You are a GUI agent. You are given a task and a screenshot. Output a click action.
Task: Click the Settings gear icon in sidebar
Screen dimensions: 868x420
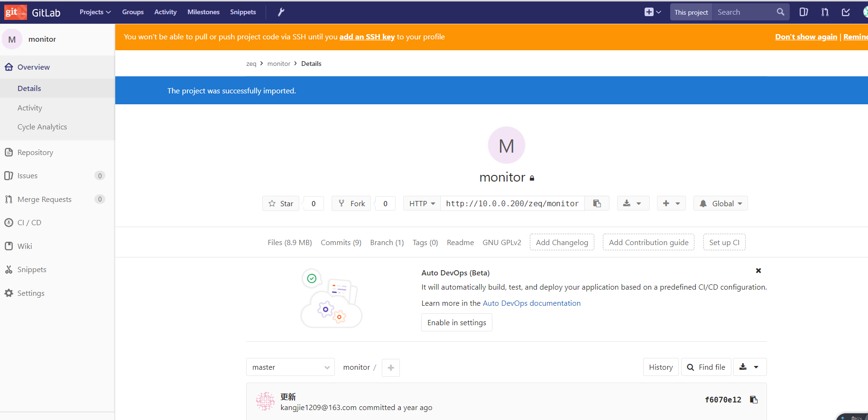[9, 293]
